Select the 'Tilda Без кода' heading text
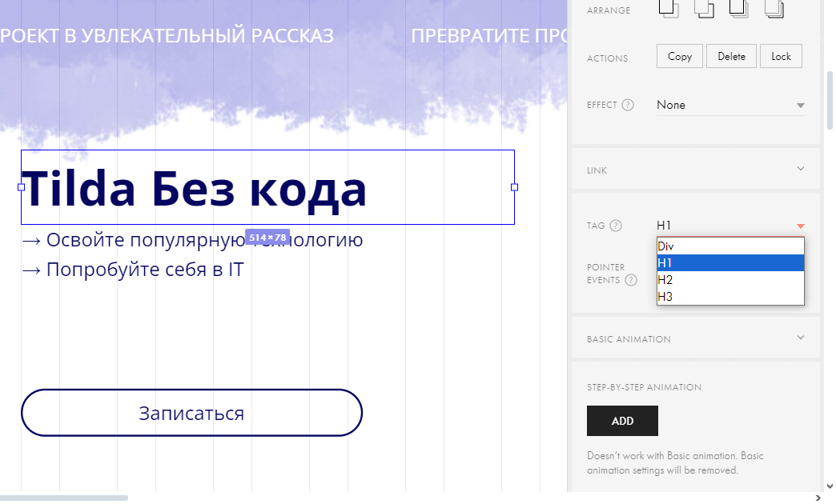Image resolution: width=836 pixels, height=504 pixels. click(194, 188)
